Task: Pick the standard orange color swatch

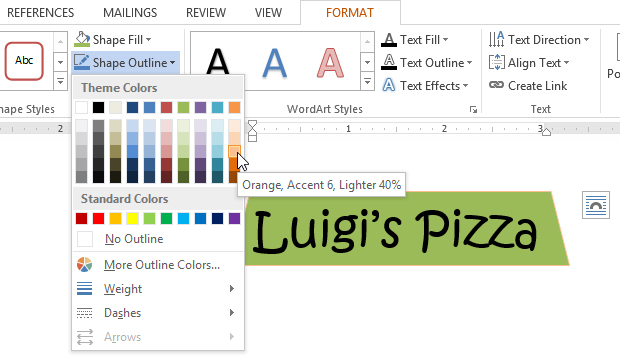Action: pos(115,219)
